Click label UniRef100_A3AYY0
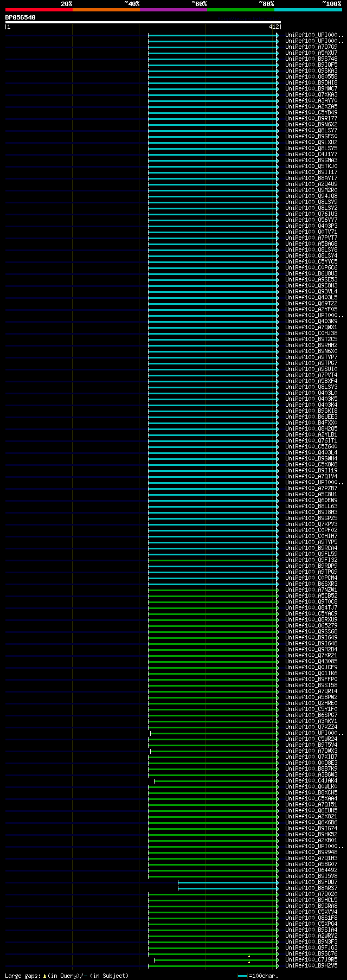347x980 pixels. [311, 101]
